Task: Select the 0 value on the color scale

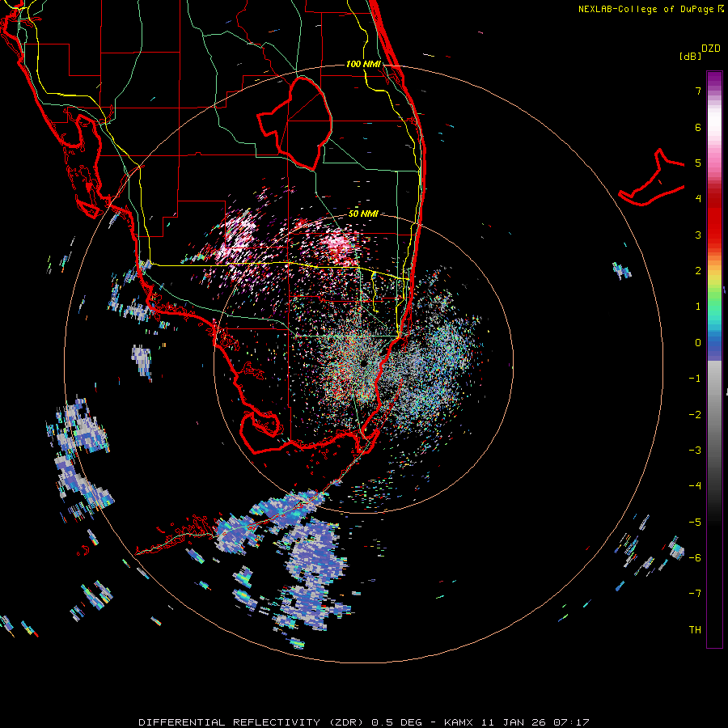Action: [698, 343]
